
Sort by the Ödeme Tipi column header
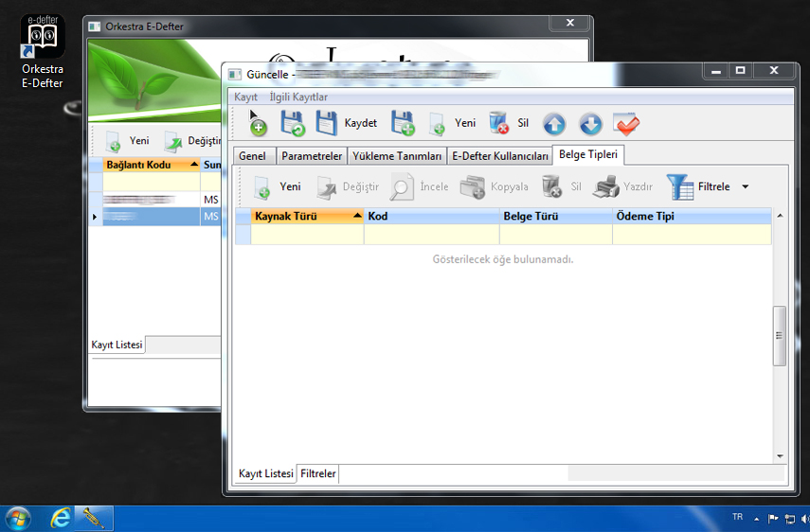click(x=692, y=216)
